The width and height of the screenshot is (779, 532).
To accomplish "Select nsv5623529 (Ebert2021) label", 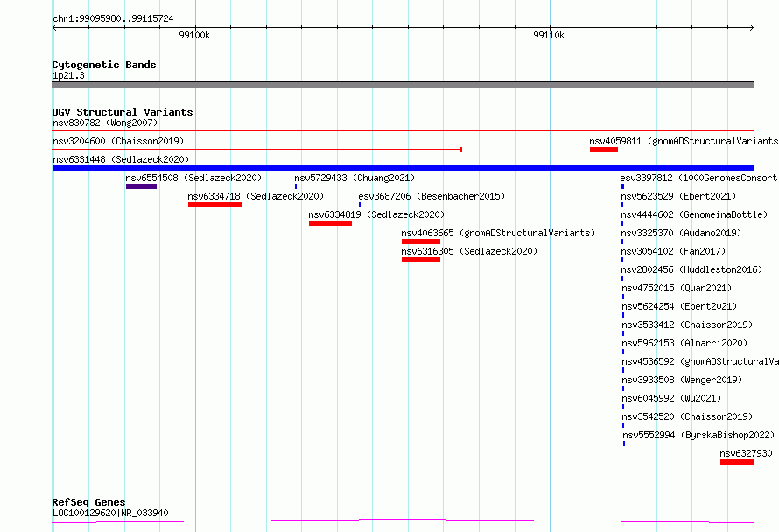I will click(x=678, y=196).
